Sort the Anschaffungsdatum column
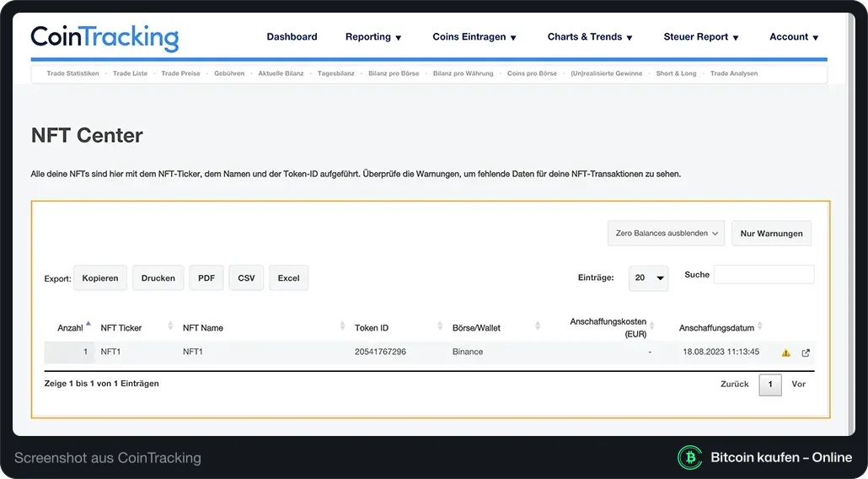Viewport: 868px width, 479px height. pos(759,326)
